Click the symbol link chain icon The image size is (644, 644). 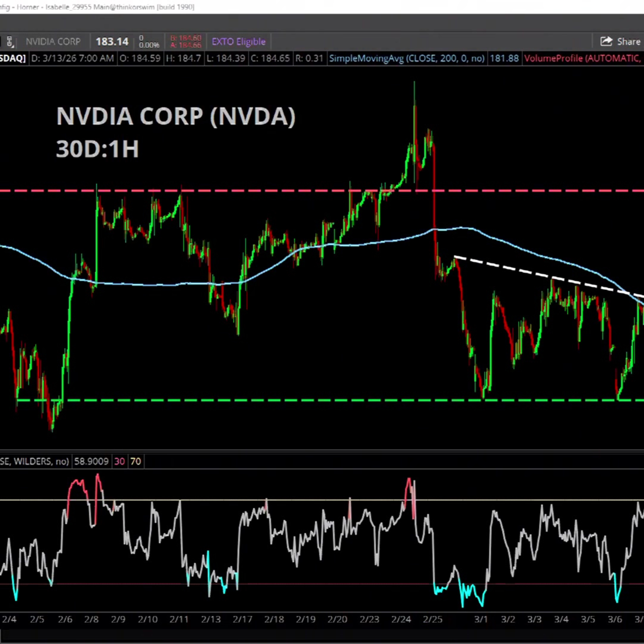pos(9,42)
